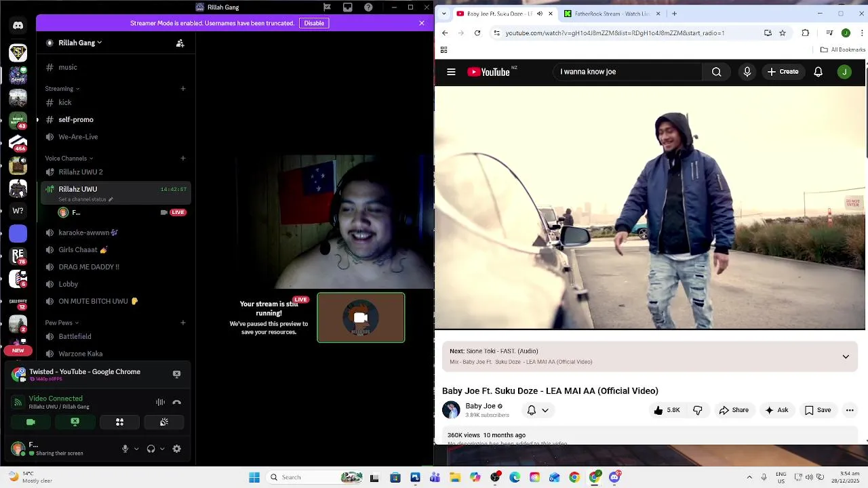
Task: Open noise suppression waveform icon in Discord
Action: 161,403
